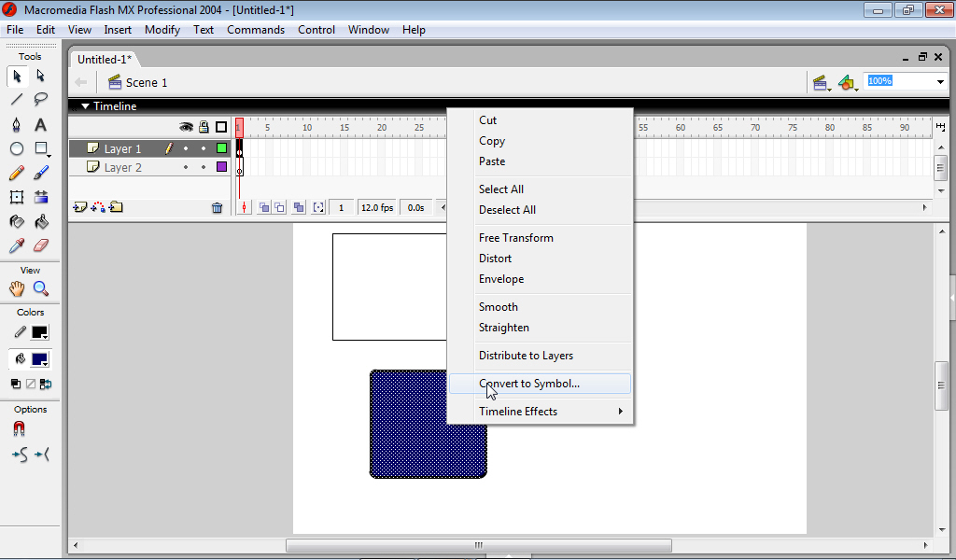The image size is (956, 560).
Task: Select the Rectangle tool
Action: (x=41, y=148)
